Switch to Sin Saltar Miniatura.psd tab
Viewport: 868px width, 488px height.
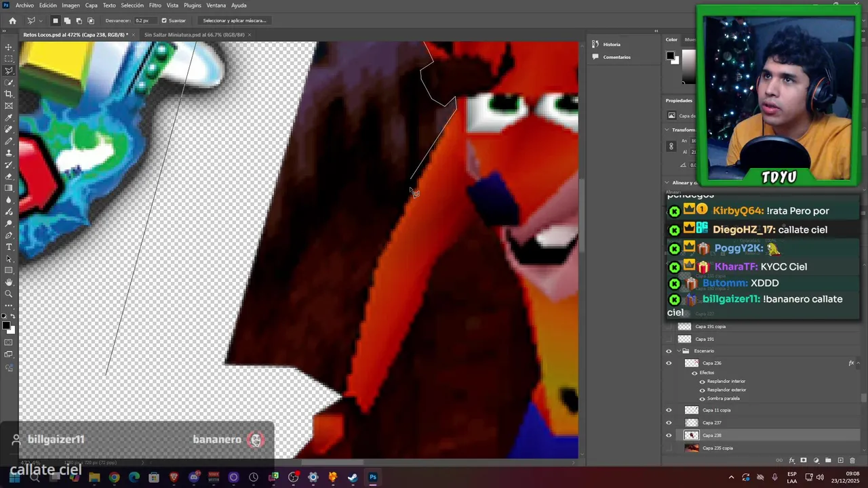click(x=194, y=35)
